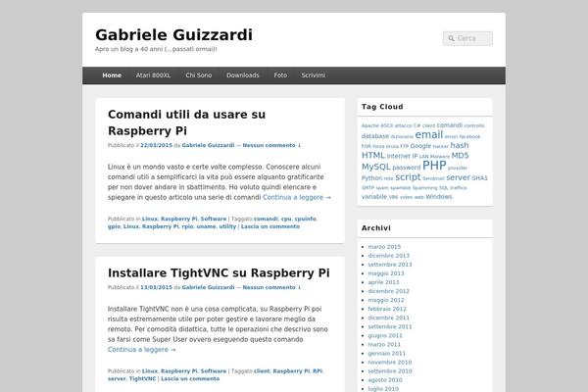The height and width of the screenshot is (392, 588).
Task: Click the 22/03/2015 publication date
Action: [156, 145]
